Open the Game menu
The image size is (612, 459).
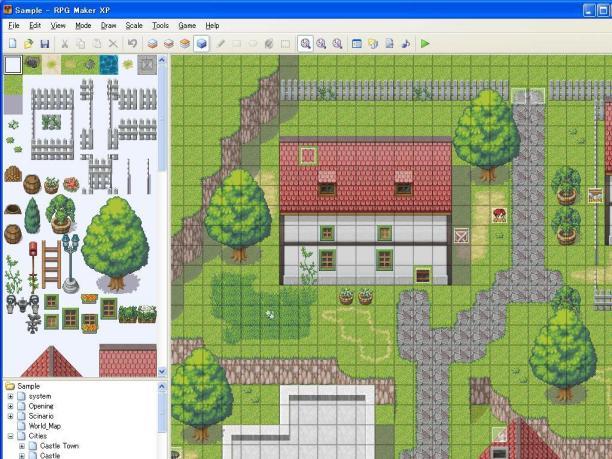pyautogui.click(x=187, y=25)
